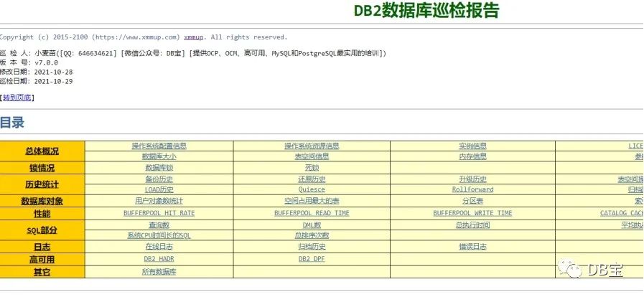The image size is (644, 297).
Task: Open the xmmup copyright link
Action: point(193,37)
